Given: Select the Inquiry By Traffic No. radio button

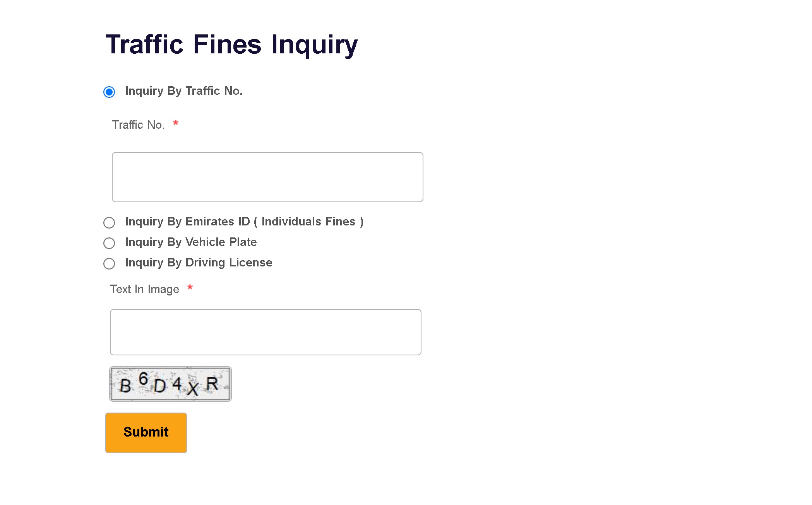Looking at the screenshot, I should click(x=109, y=92).
